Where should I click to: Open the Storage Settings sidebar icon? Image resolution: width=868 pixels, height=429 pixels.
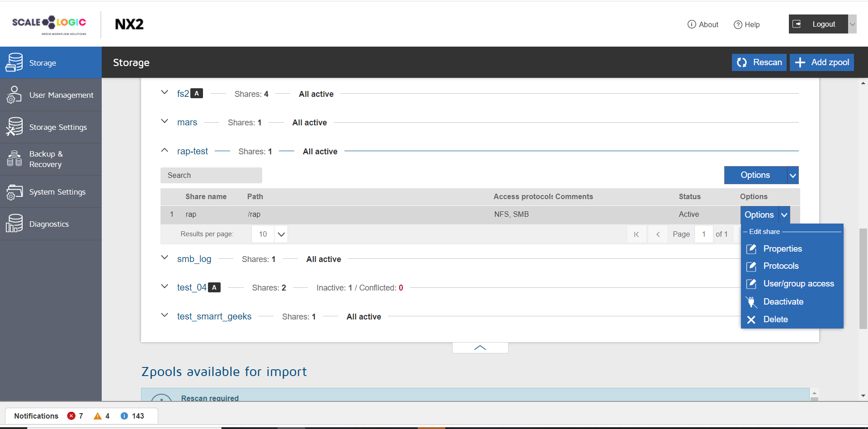[14, 127]
